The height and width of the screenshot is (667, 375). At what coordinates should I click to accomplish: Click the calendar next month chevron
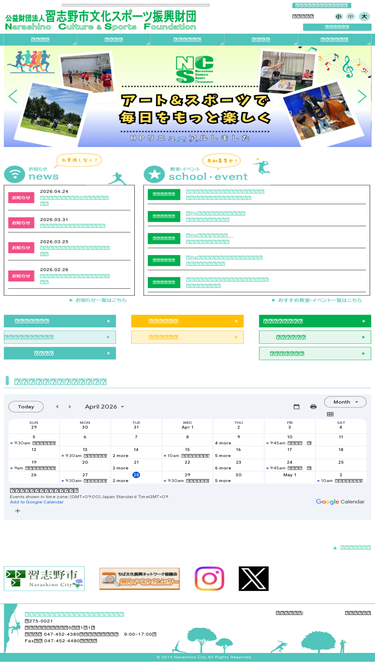pos(70,407)
